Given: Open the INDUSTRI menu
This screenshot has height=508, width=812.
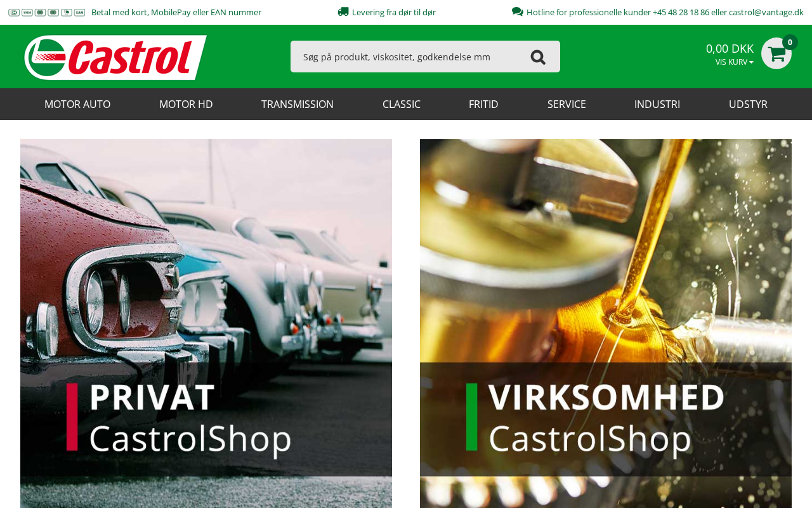Looking at the screenshot, I should coord(657,104).
